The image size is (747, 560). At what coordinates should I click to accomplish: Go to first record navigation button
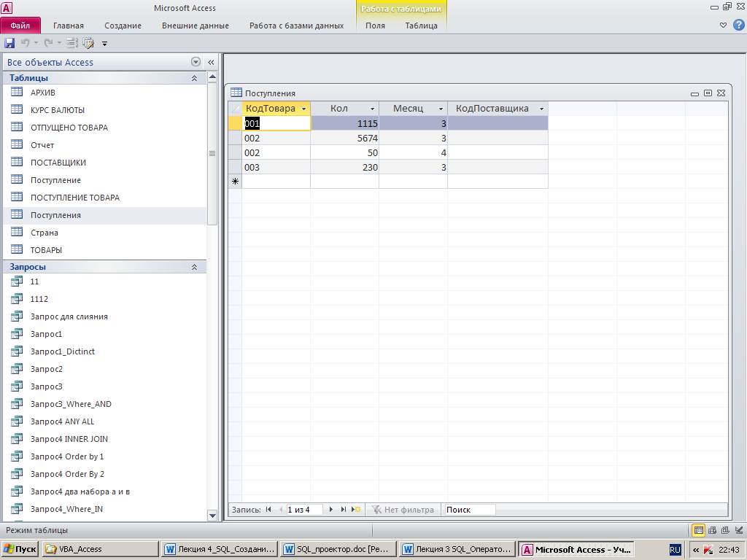coord(268,510)
